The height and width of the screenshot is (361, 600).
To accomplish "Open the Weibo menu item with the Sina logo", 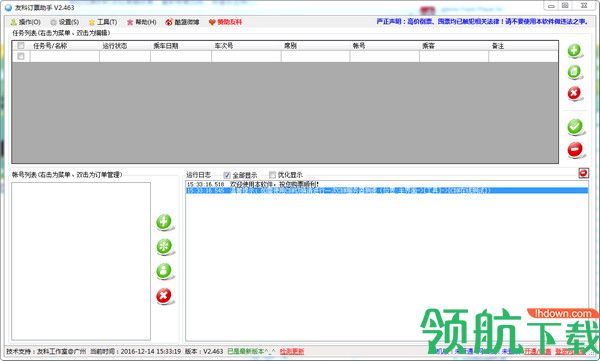I will [x=182, y=22].
